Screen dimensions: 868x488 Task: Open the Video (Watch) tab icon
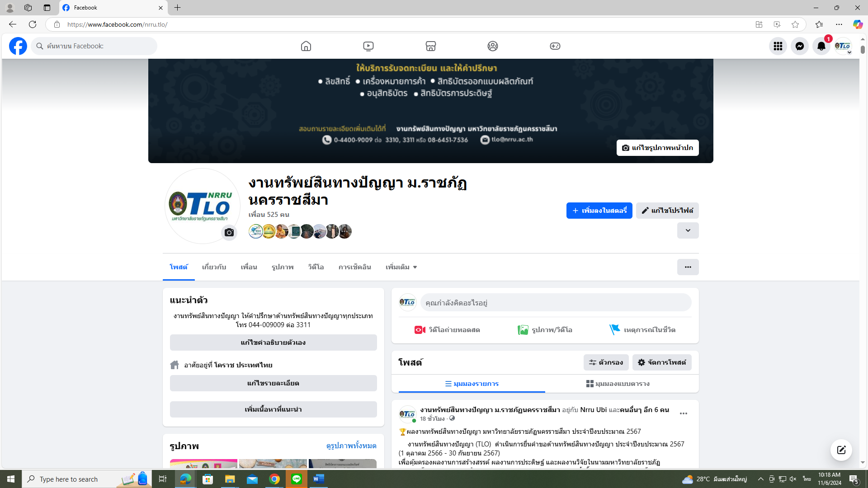368,46
